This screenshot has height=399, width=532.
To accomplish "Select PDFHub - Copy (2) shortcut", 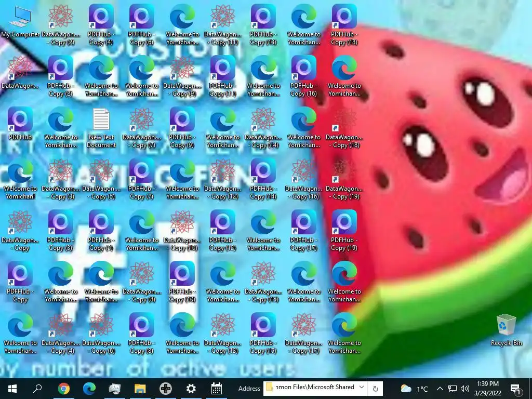I will [x=61, y=77].
